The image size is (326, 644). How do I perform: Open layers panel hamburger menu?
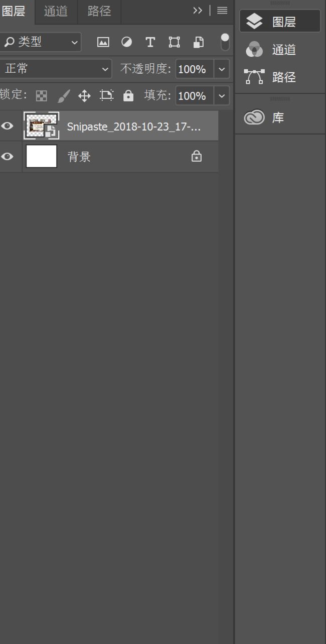click(x=222, y=11)
